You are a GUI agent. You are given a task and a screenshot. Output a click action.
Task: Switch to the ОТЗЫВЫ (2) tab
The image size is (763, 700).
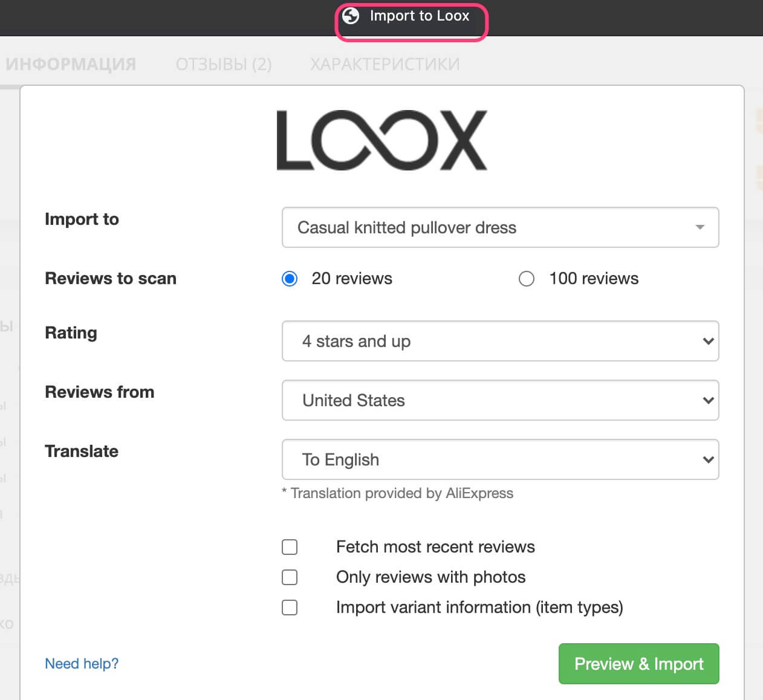pyautogui.click(x=224, y=64)
